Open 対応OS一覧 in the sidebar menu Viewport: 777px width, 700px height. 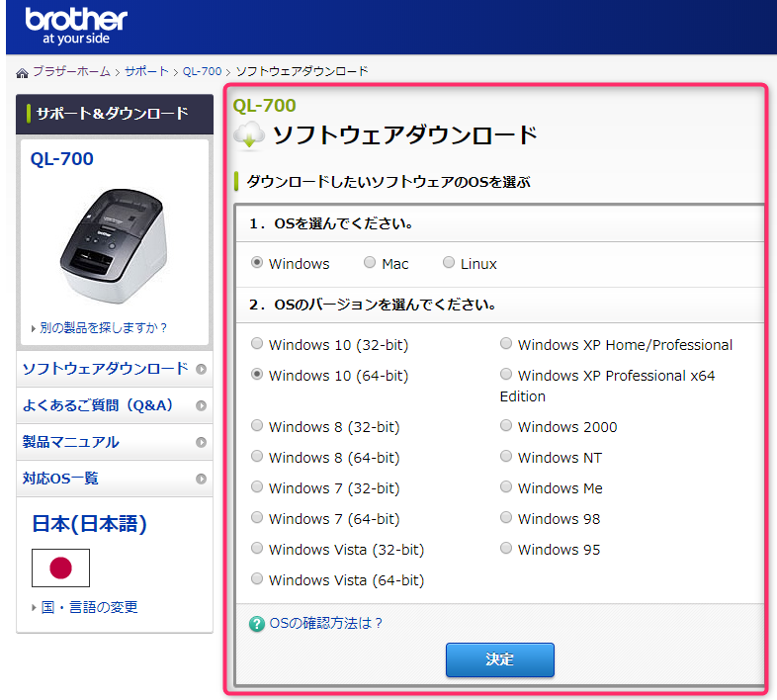point(60,479)
